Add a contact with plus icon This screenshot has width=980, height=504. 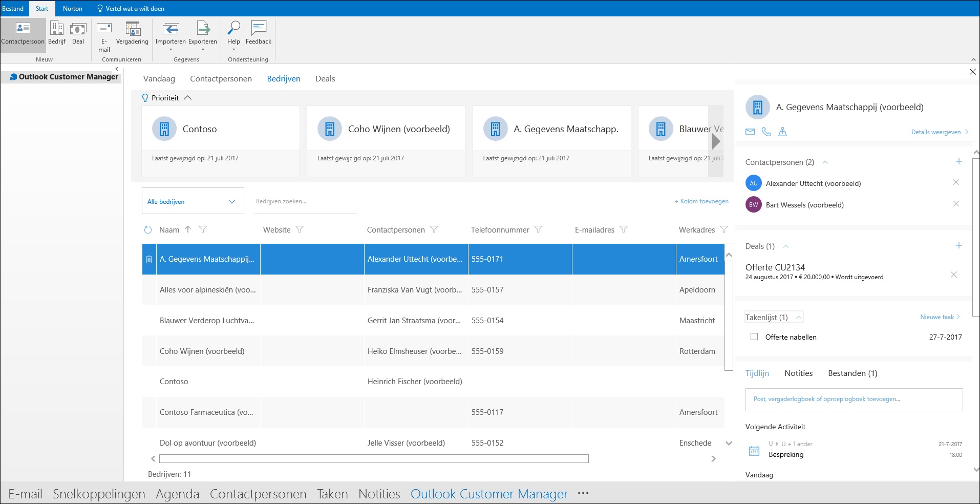(959, 161)
